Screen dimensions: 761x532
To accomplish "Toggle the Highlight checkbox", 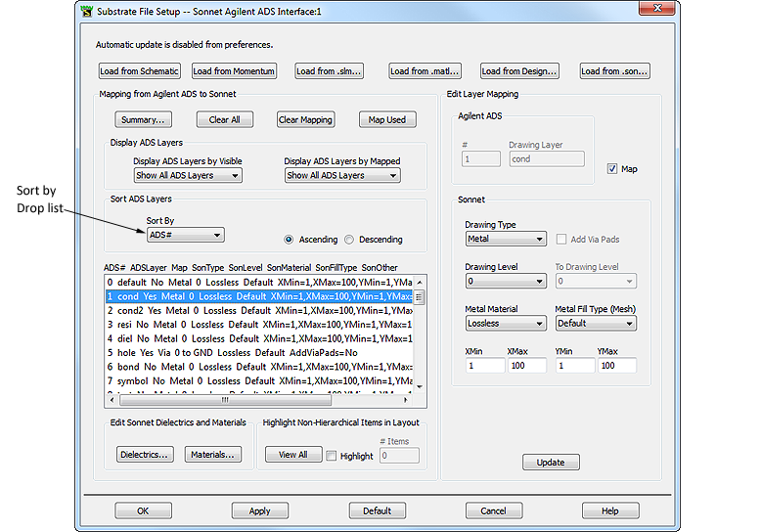I will point(331,456).
